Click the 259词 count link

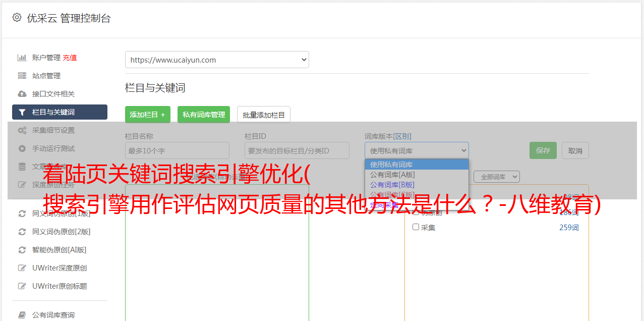coord(569,228)
